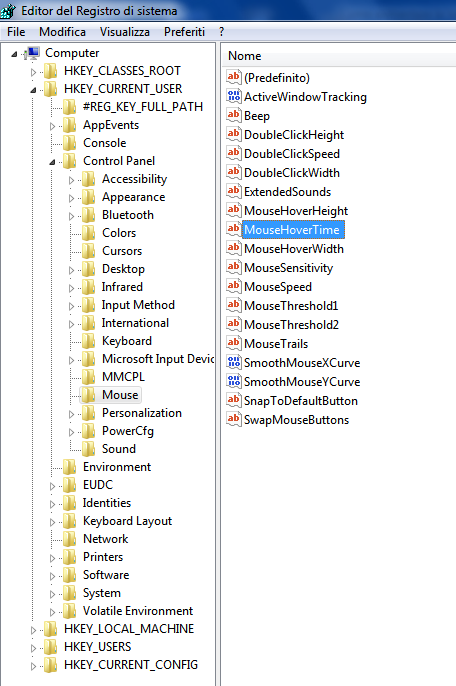Screen dimensions: 456x686
Task: Click the ab icon next to SwapMouseButtons
Action: (x=234, y=419)
